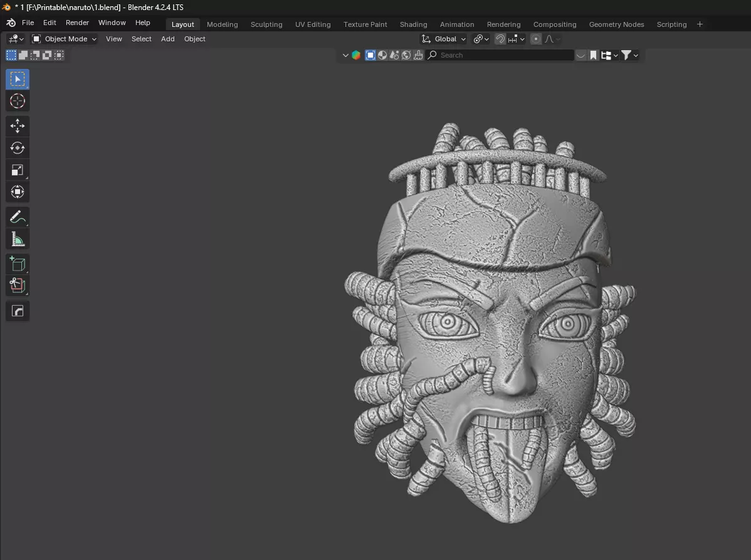Set selection mode to Set New

pos(11,55)
